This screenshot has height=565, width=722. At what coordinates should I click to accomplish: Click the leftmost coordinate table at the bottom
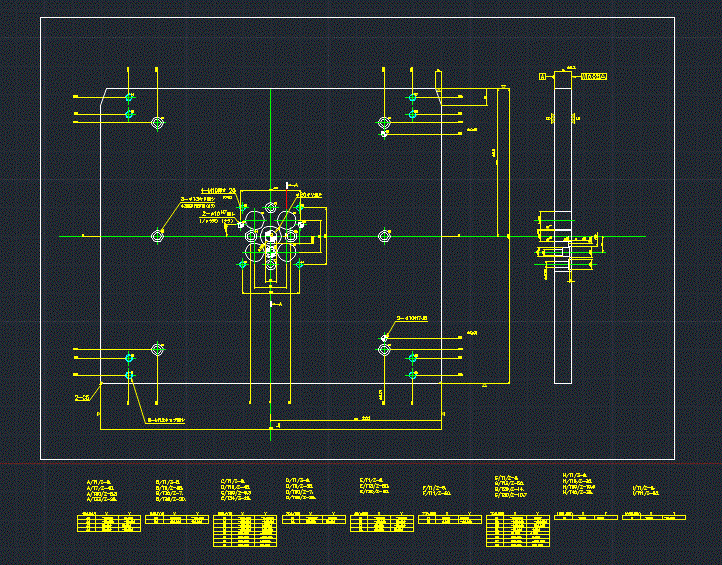(x=108, y=524)
